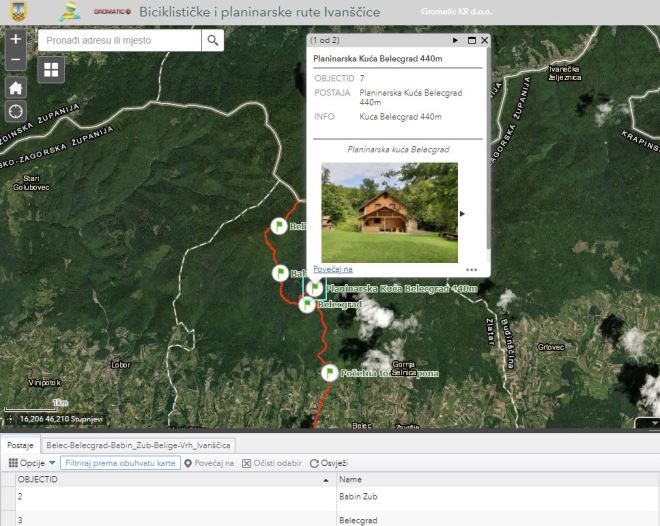Click the search magnifier button
Image resolution: width=660 pixels, height=526 pixels.
[213, 40]
